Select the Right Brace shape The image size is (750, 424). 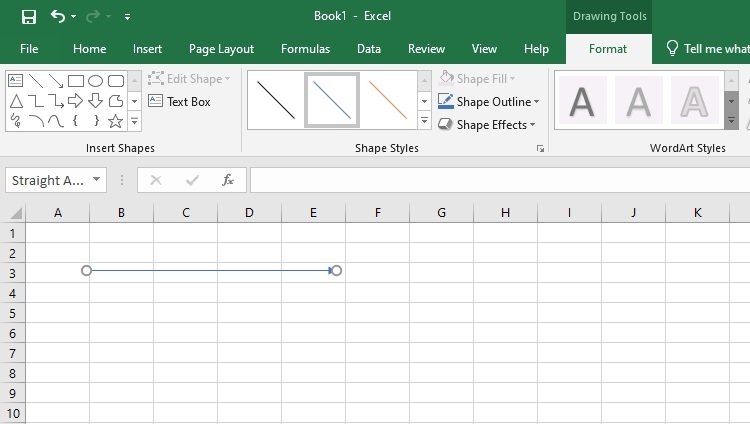[x=96, y=121]
